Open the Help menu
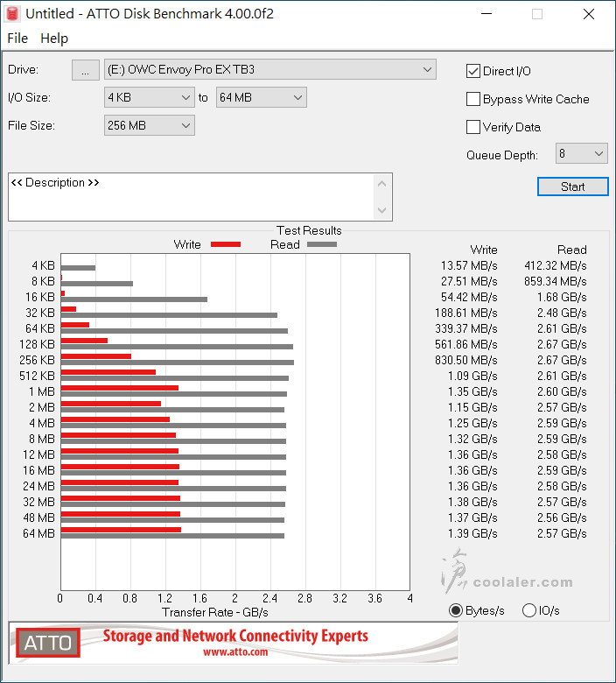616x683 pixels. coord(54,39)
